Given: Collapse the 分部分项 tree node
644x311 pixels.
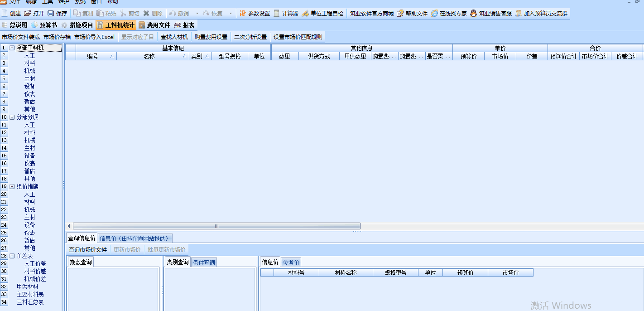Looking at the screenshot, I should 12,117.
